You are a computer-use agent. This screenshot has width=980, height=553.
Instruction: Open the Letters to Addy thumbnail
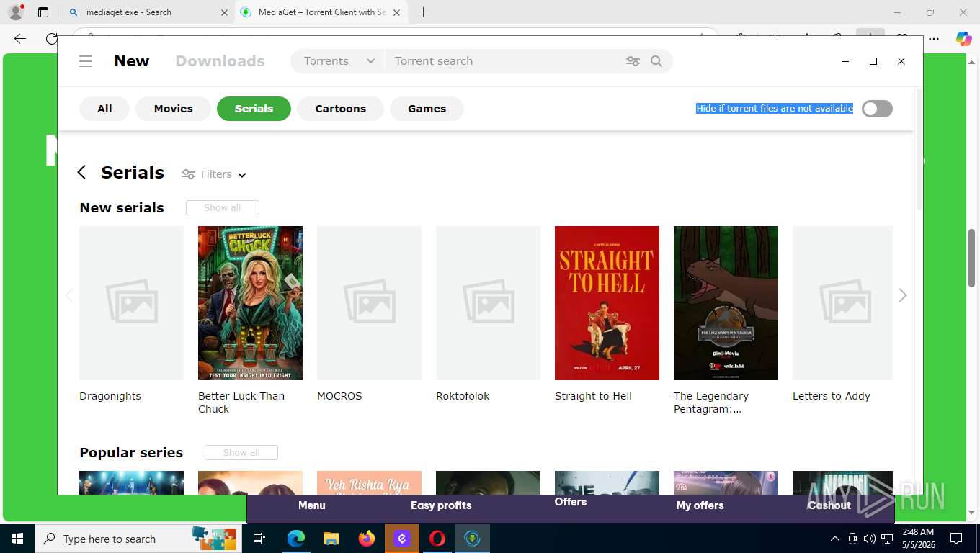click(842, 303)
